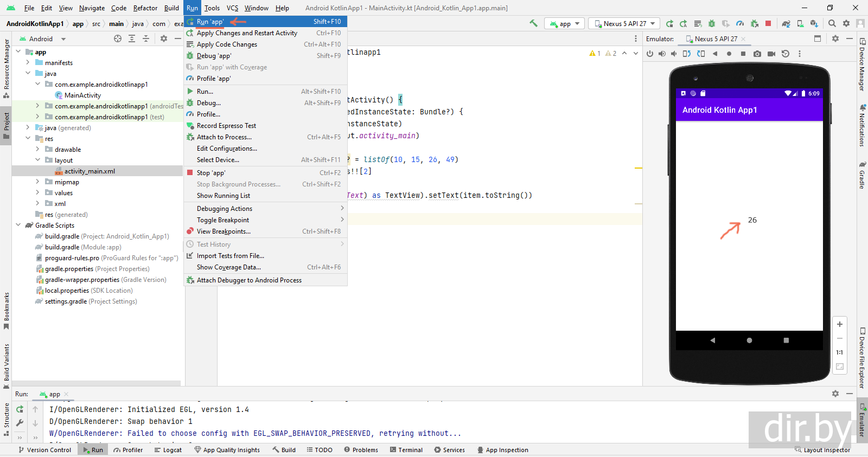Click the Make Project hammer icon
Viewport: 868px width, 457px height.
(x=533, y=23)
